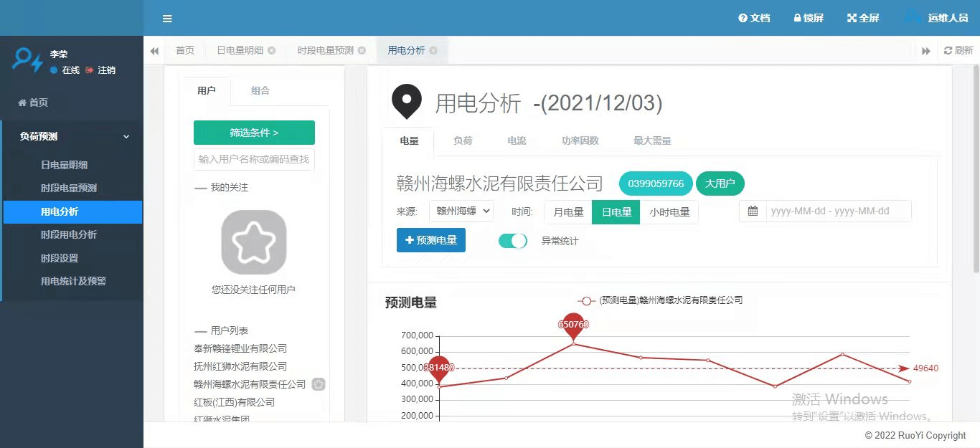The height and width of the screenshot is (448, 980).
Task: Switch to the 负荷 analysis tab
Action: coord(463,141)
